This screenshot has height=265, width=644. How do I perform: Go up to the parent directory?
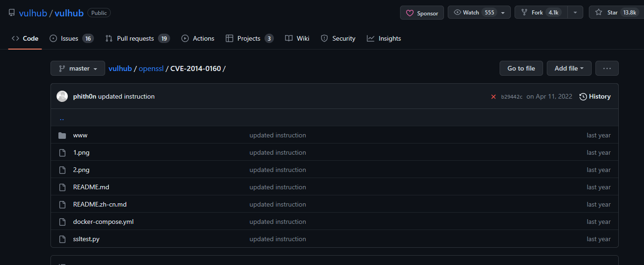[62, 118]
